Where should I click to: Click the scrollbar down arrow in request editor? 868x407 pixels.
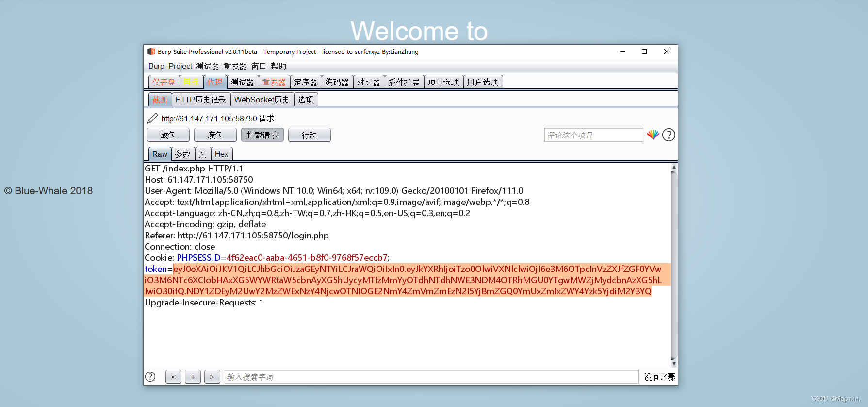(x=674, y=364)
